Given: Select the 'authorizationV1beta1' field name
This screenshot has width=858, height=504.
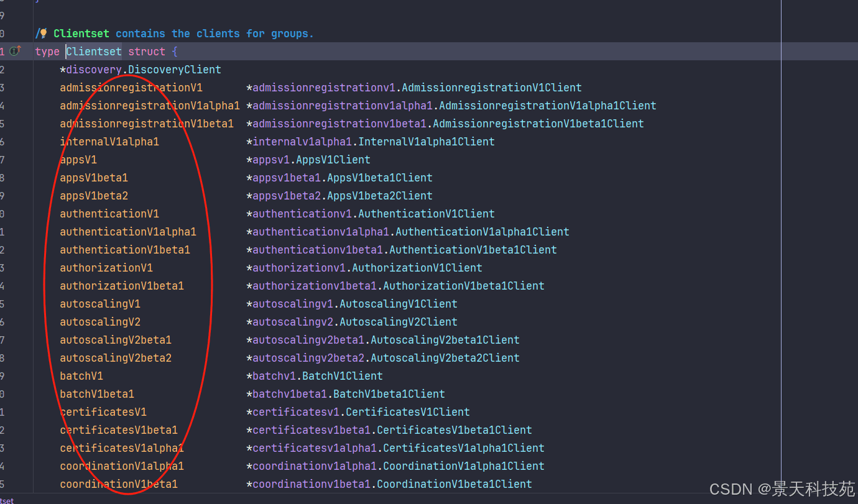Looking at the screenshot, I should pos(122,286).
